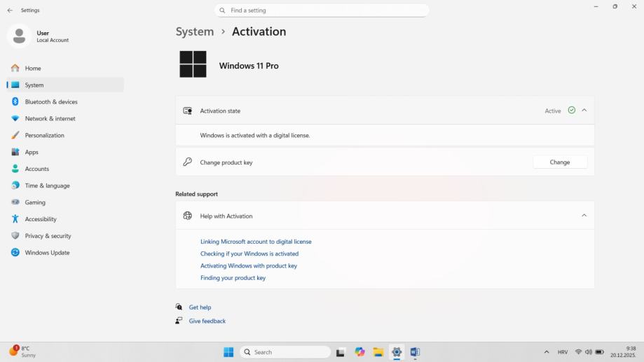644x362 pixels.
Task: Click the Gaming controller icon
Action: pyautogui.click(x=15, y=202)
